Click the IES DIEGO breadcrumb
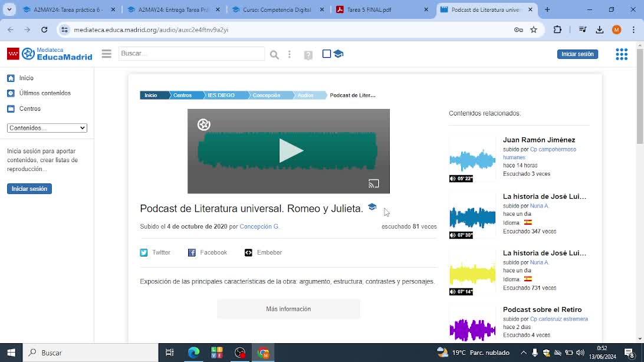This screenshot has height=362, width=644. [x=221, y=96]
